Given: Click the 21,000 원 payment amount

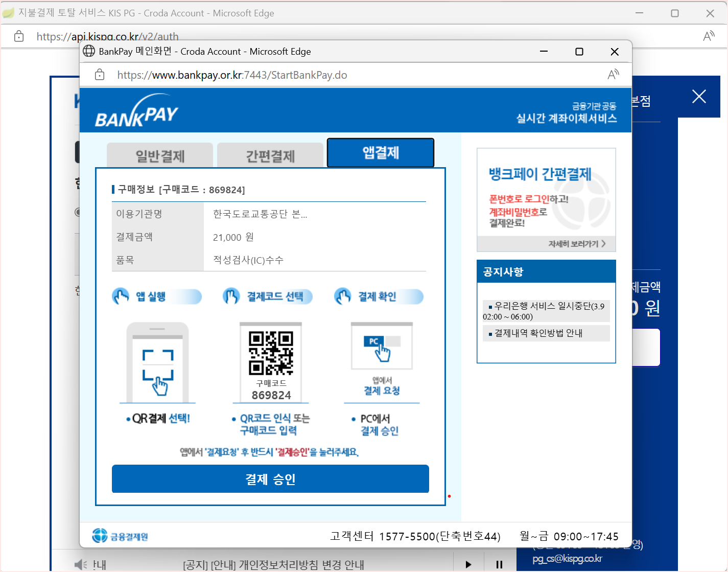Looking at the screenshot, I should click(x=233, y=237).
